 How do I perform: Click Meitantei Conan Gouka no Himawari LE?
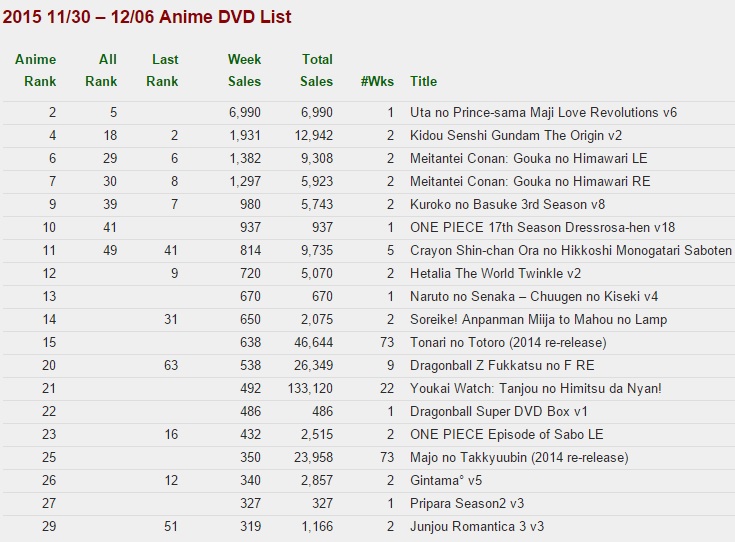click(x=528, y=158)
